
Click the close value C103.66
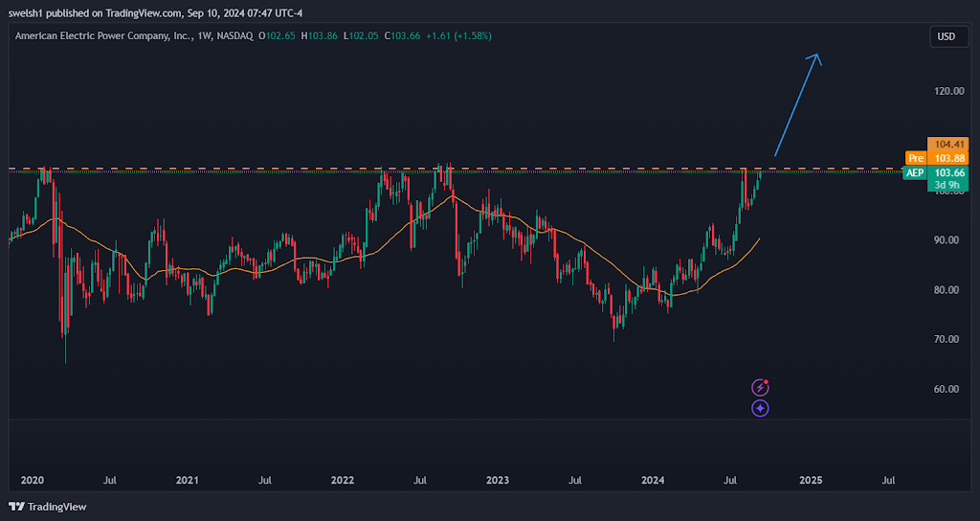click(x=403, y=36)
